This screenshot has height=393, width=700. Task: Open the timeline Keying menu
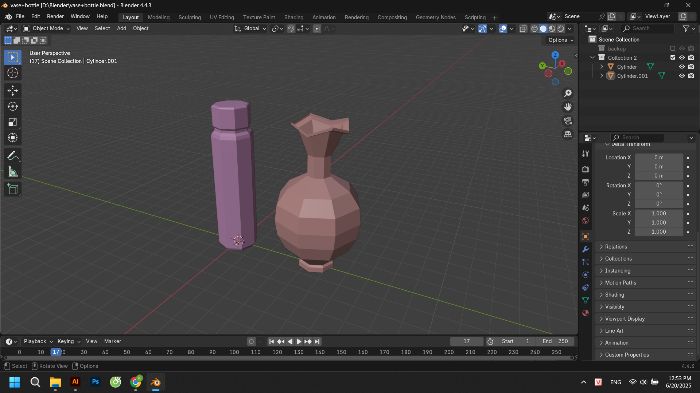[68, 341]
